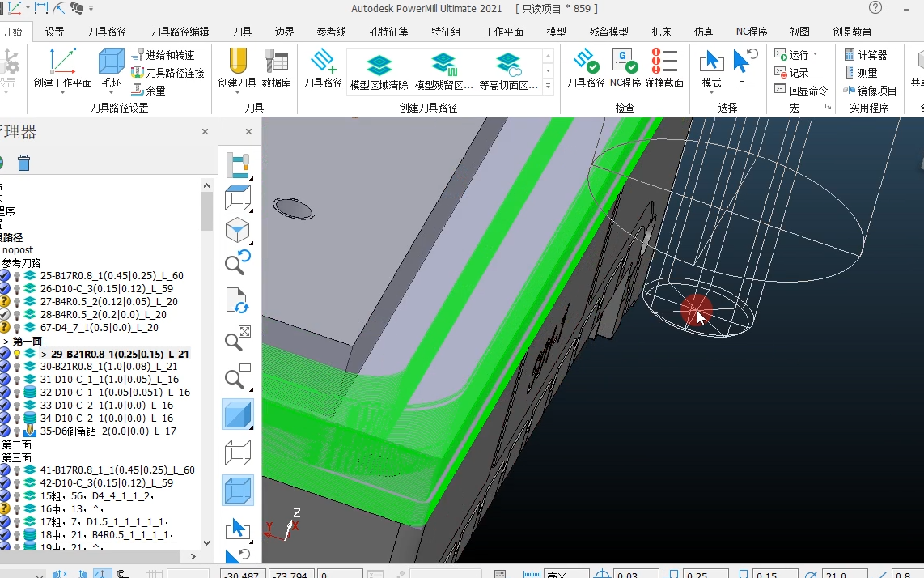Toggle lightbulb for toolpath 27-B4R0.5_2
924x578 pixels.
coord(17,301)
